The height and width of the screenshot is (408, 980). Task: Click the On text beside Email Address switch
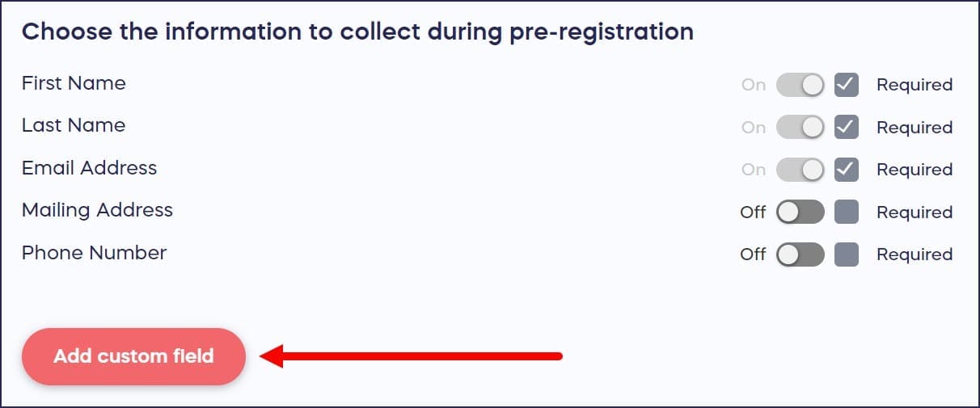click(x=753, y=170)
